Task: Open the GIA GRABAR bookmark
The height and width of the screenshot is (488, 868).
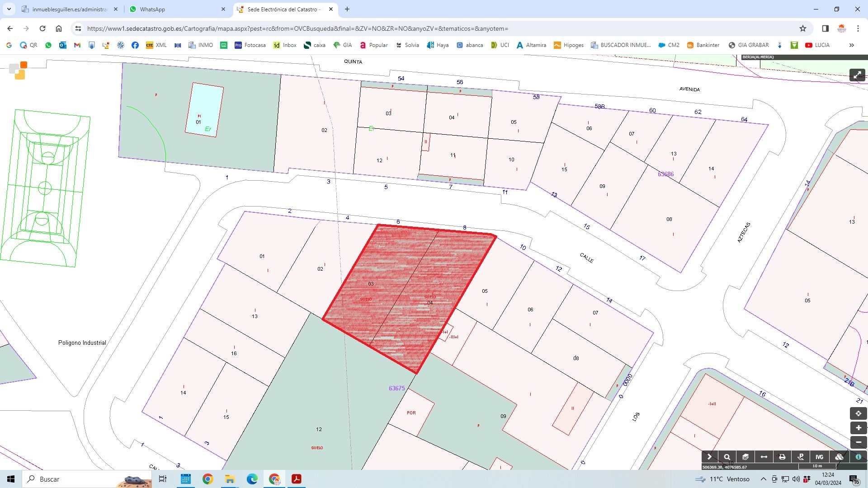Action: point(749,45)
